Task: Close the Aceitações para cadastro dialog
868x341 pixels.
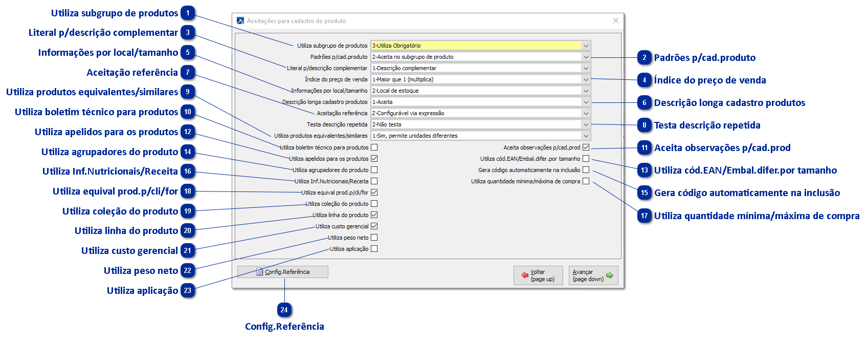Action: tap(616, 20)
